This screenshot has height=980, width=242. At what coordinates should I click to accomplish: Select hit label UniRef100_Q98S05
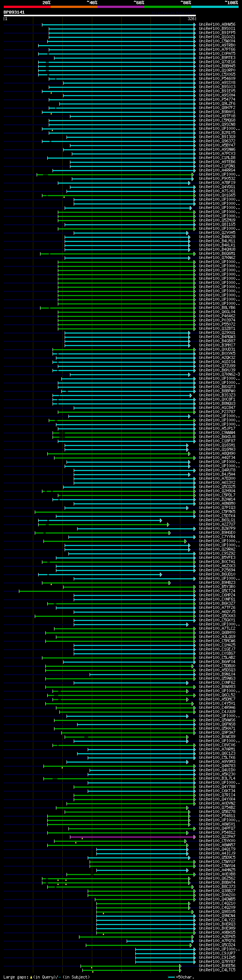pos(217,912)
